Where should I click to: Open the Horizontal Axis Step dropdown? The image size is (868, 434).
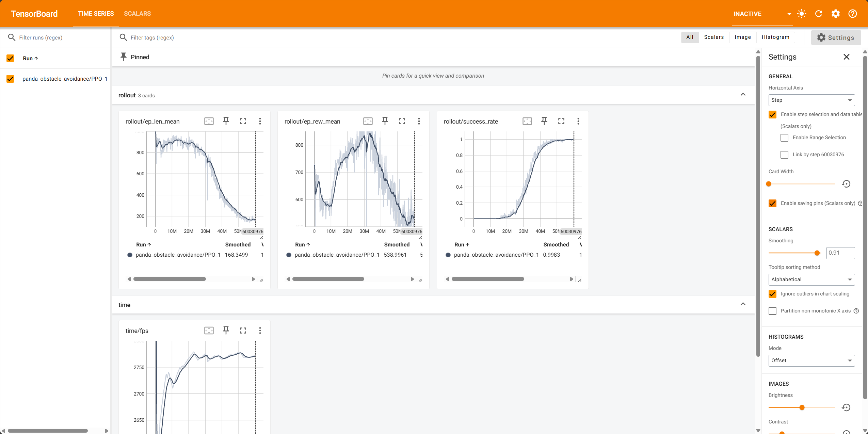811,100
